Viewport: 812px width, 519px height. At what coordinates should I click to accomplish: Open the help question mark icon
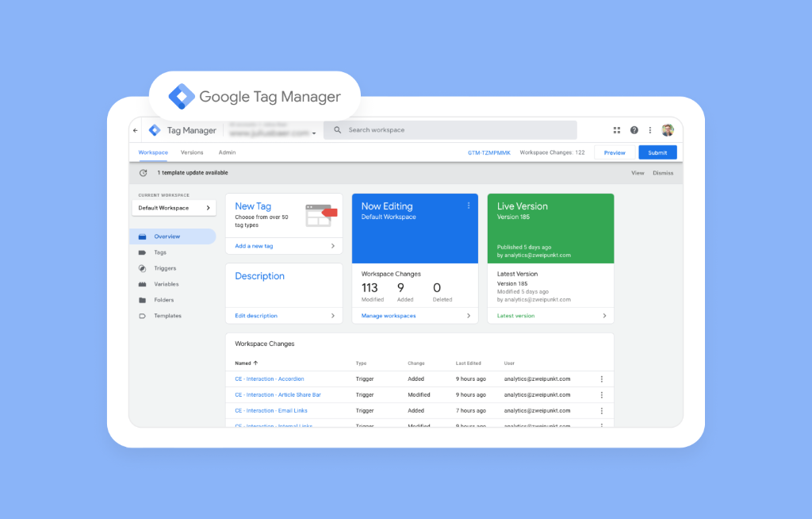(634, 130)
